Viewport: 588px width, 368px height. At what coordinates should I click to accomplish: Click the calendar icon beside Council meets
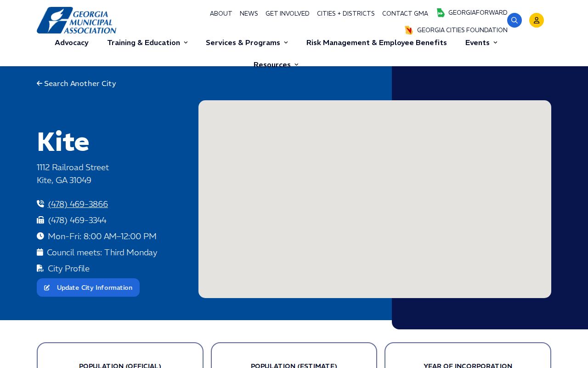(40, 252)
